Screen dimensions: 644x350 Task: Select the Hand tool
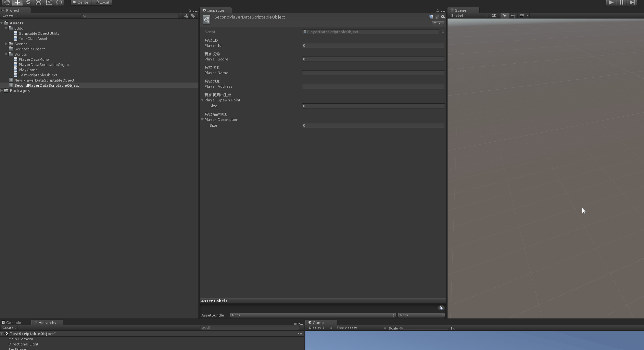coord(6,3)
